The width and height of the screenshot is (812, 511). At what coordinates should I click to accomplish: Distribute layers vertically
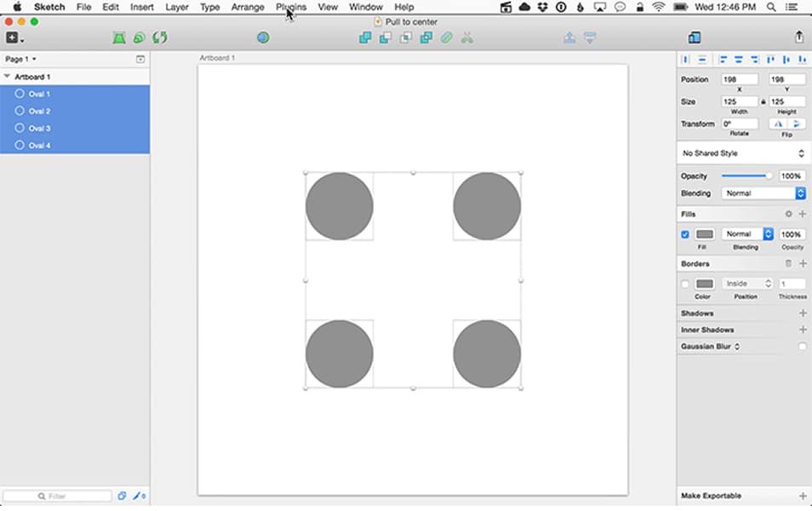[x=702, y=60]
